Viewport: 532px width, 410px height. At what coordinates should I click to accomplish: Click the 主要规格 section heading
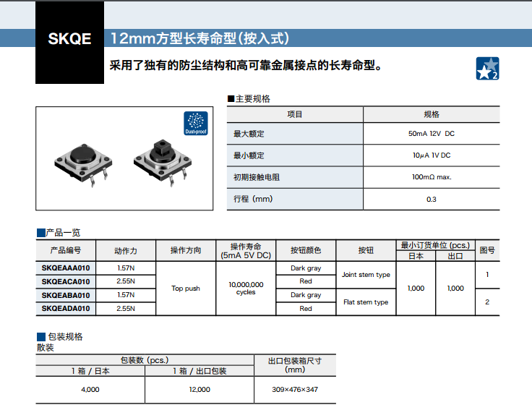(x=249, y=99)
